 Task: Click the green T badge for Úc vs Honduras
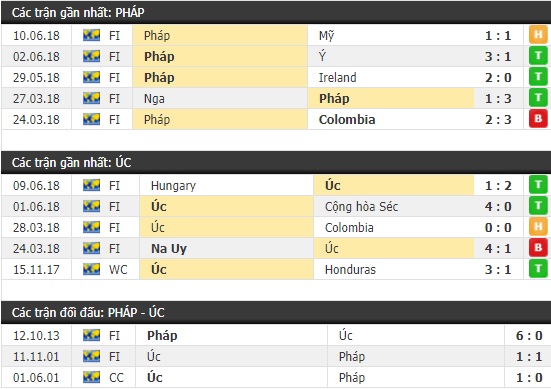tap(538, 269)
